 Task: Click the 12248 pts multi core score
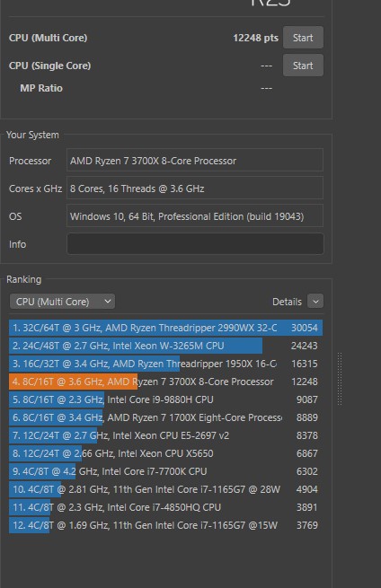pyautogui.click(x=255, y=38)
